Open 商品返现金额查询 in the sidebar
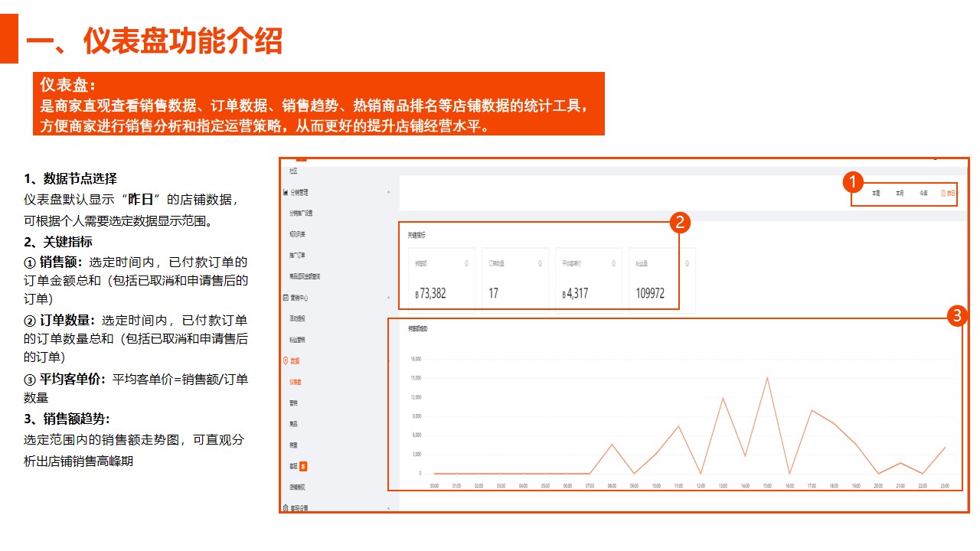Screen dimensions: 980x551 (305, 276)
